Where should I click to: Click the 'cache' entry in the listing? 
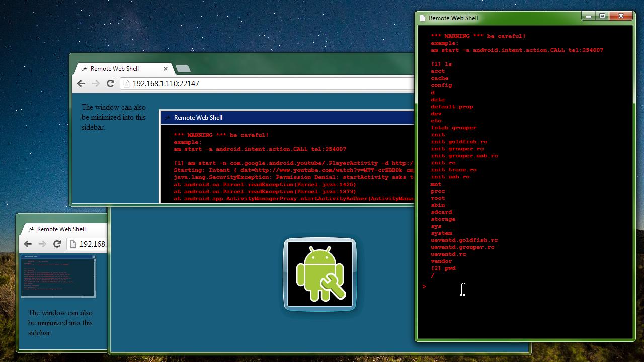coord(439,78)
